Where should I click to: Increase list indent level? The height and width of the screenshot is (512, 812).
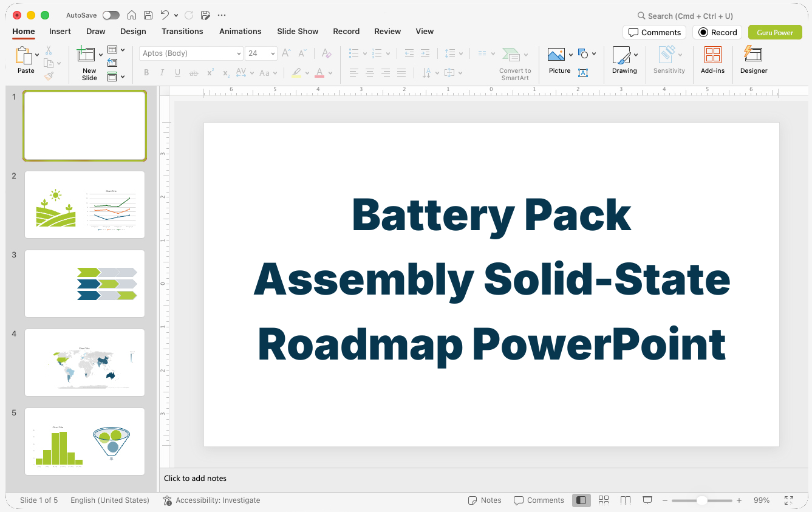click(425, 53)
